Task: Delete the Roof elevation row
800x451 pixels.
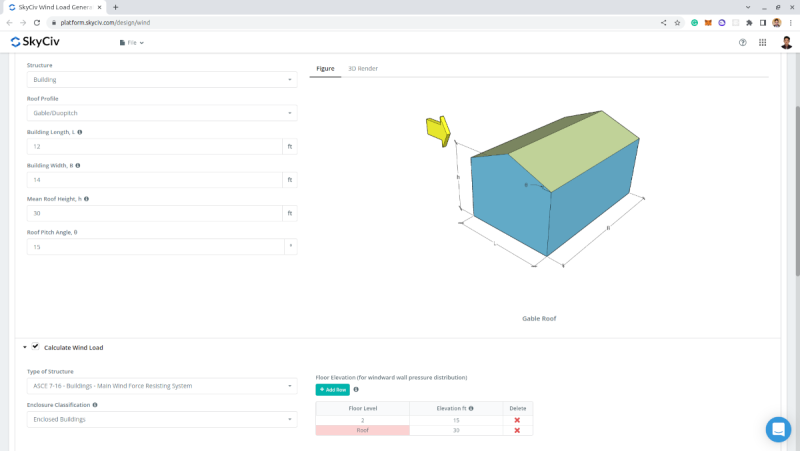Action: click(x=517, y=431)
